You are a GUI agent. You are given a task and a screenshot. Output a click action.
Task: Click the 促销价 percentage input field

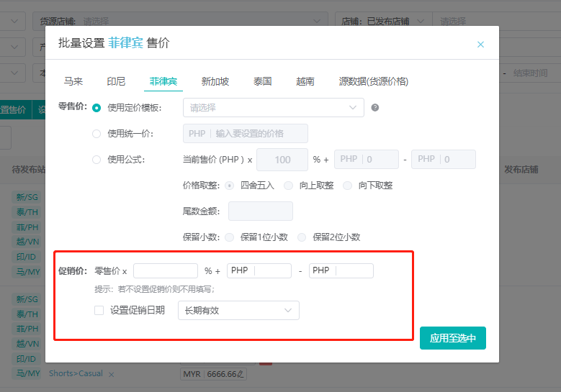tap(166, 271)
